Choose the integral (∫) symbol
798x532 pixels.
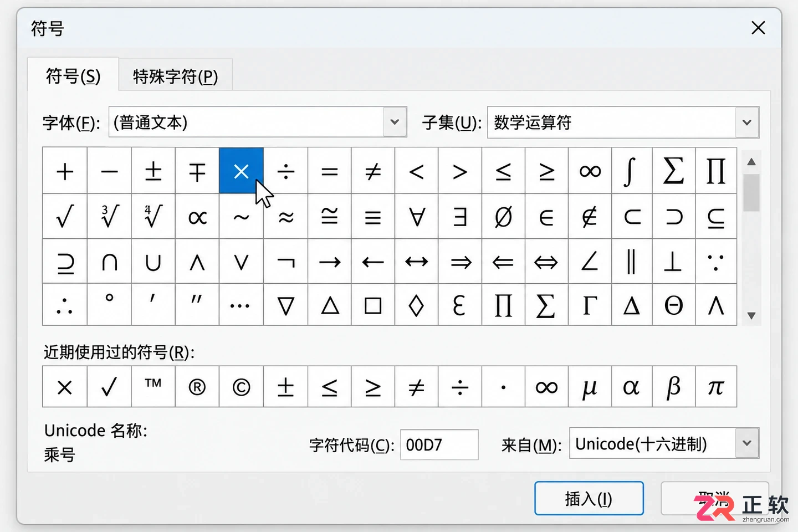[632, 171]
